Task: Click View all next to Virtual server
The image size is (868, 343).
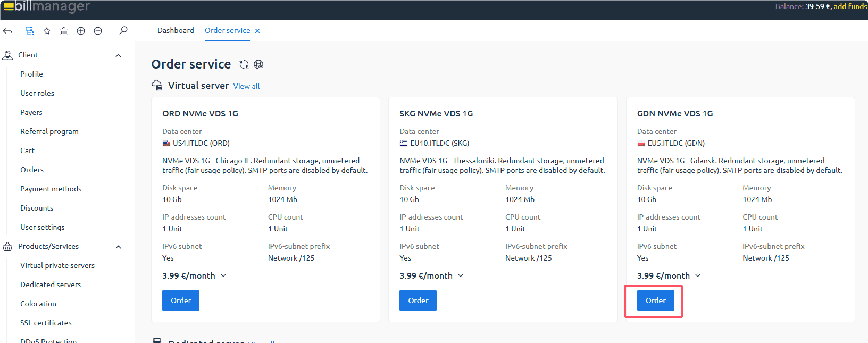Action: tap(246, 86)
